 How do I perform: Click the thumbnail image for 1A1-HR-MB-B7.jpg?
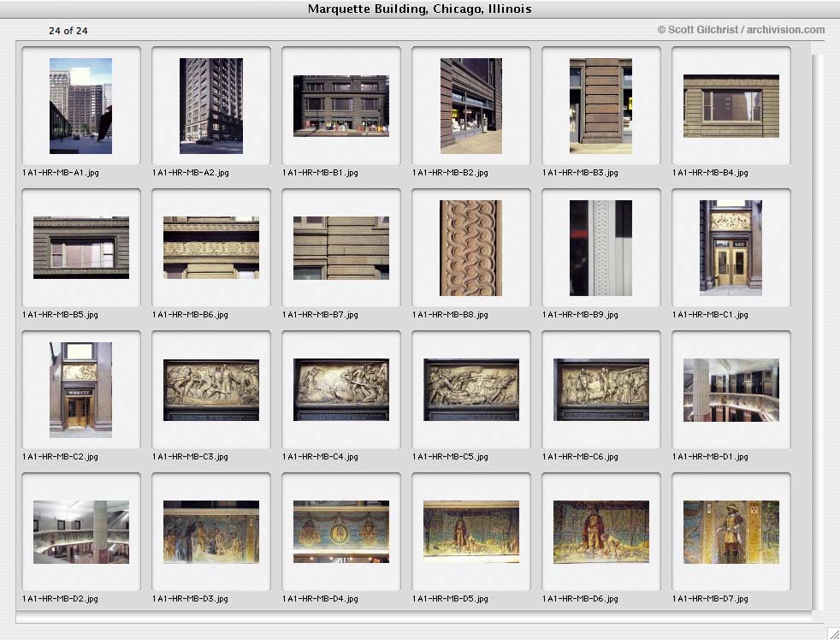pos(341,247)
